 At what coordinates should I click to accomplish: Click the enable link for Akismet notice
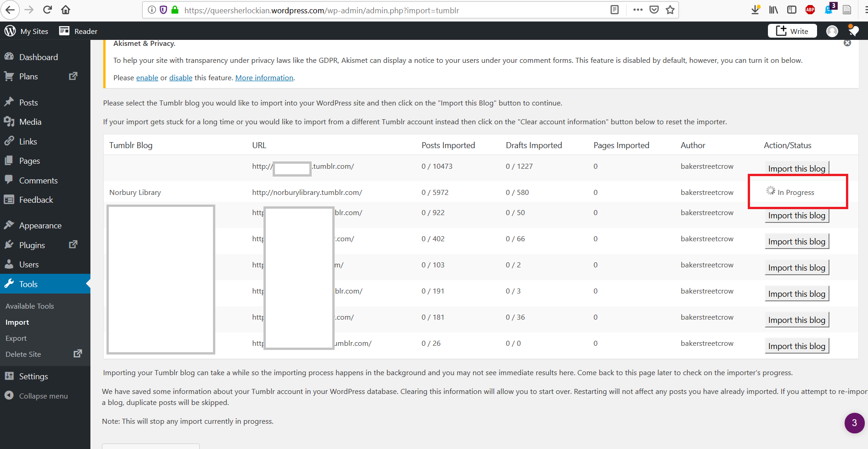coord(147,78)
